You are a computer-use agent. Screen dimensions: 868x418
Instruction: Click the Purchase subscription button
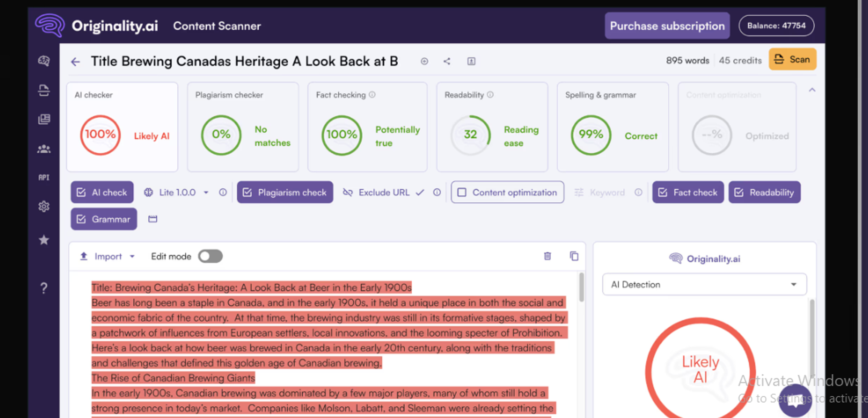(667, 26)
